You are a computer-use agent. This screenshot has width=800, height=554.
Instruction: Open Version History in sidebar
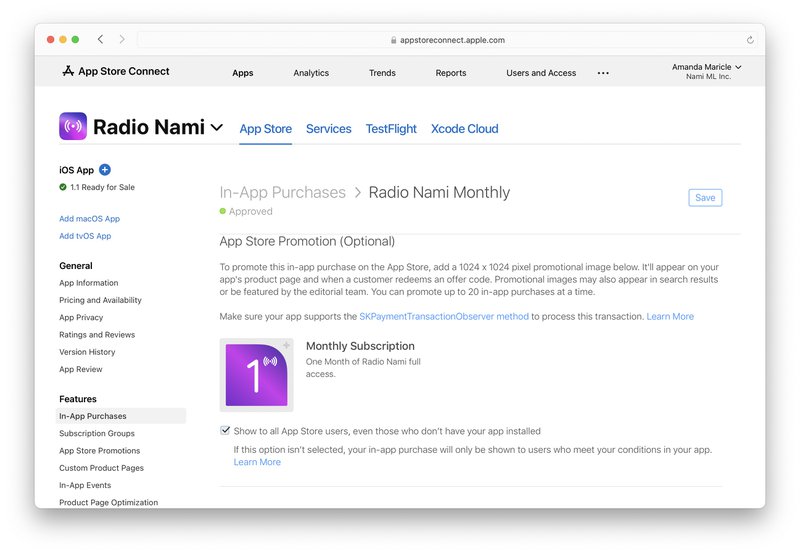pos(87,352)
